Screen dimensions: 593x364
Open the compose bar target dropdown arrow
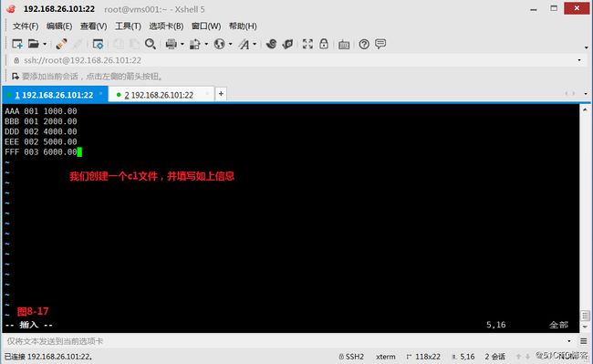[x=569, y=341]
